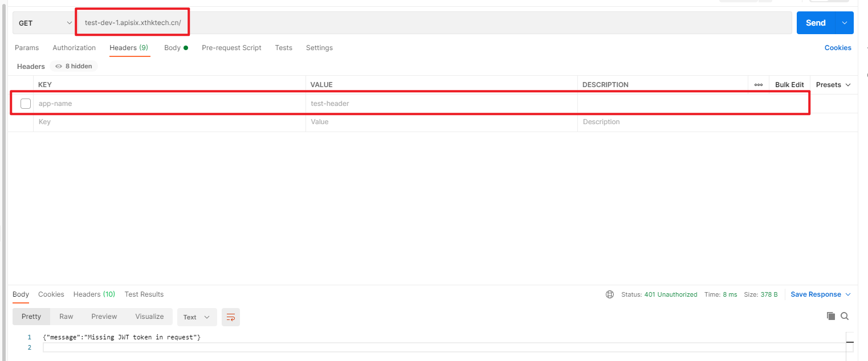Click the empty Key input field
Image resolution: width=868 pixels, height=361 pixels.
click(x=169, y=122)
